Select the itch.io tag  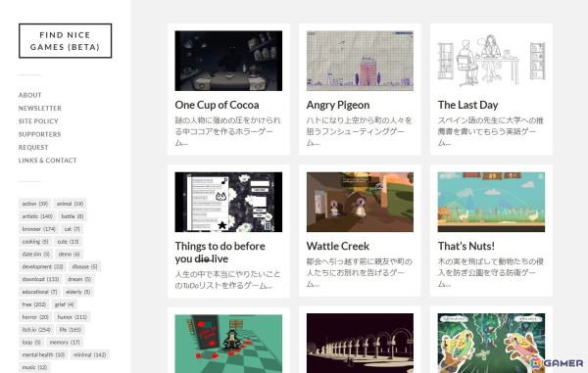(36, 330)
